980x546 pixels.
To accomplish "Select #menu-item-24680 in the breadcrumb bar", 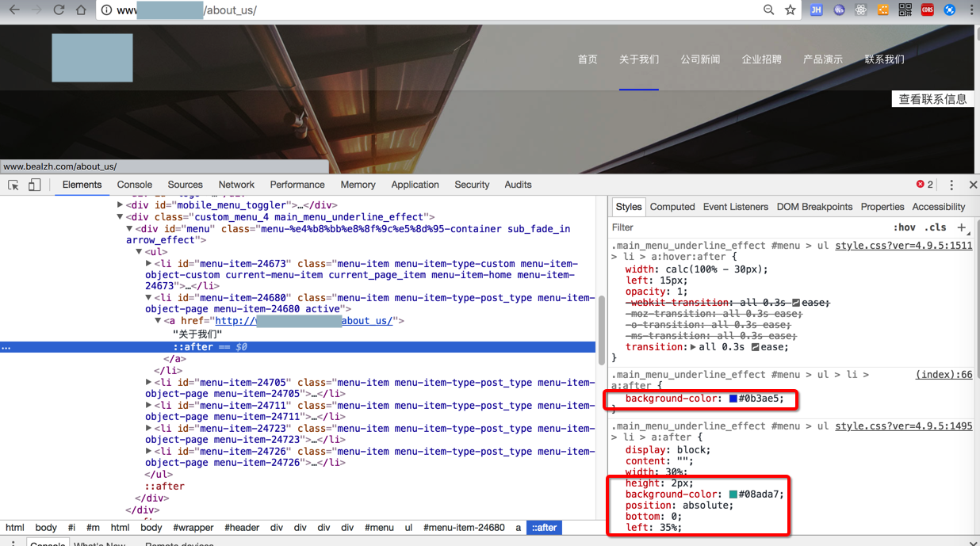I will (464, 528).
